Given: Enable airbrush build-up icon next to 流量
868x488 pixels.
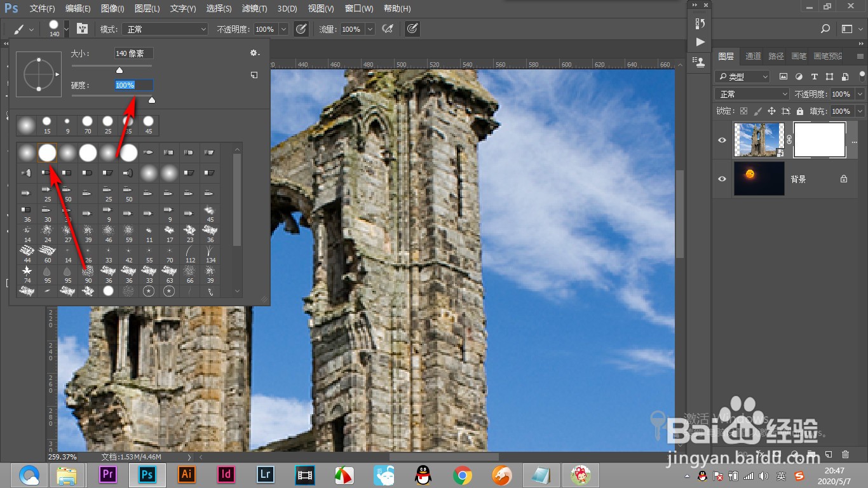Looking at the screenshot, I should (387, 29).
